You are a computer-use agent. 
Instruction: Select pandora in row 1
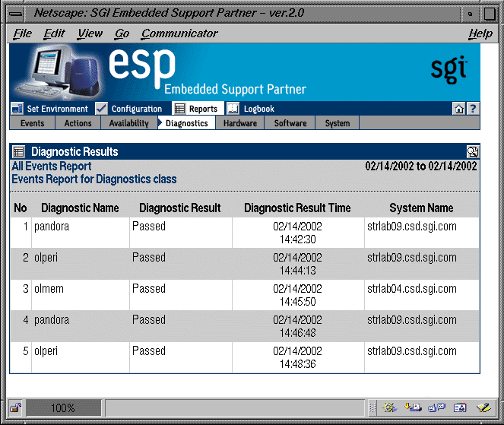52,227
